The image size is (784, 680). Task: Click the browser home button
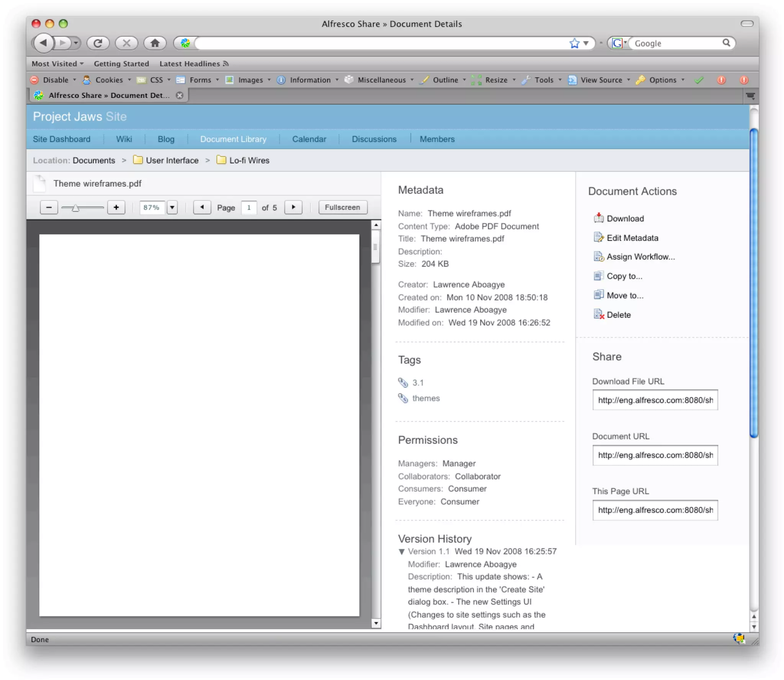pyautogui.click(x=155, y=43)
